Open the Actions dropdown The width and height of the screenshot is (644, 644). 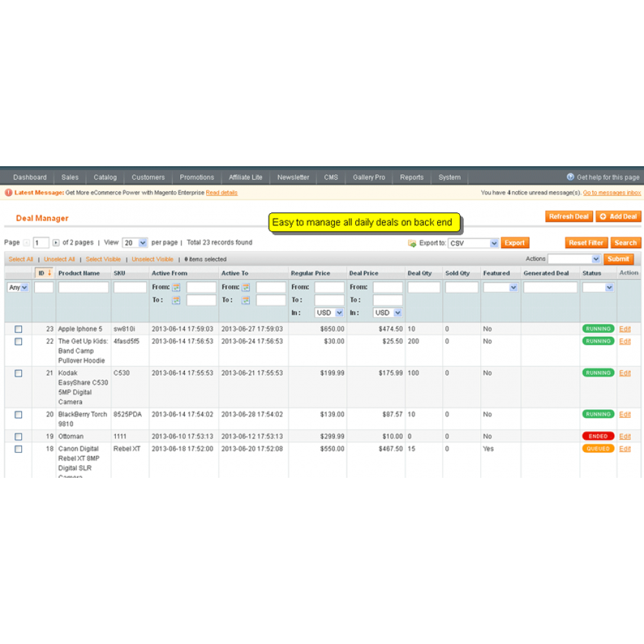tap(575, 259)
